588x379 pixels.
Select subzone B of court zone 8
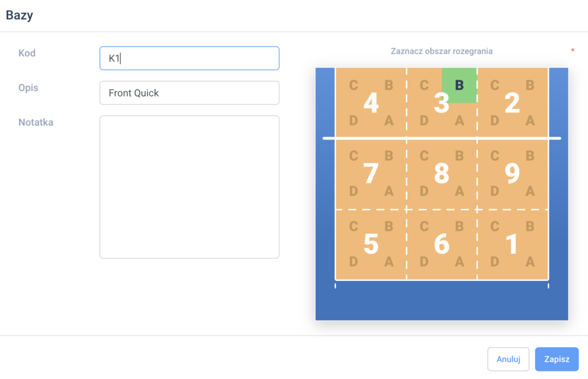[459, 156]
